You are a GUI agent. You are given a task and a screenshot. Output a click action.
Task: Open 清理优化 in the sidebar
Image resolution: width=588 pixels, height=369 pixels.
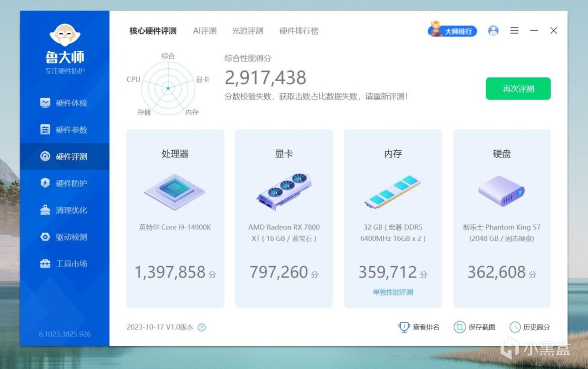65,210
